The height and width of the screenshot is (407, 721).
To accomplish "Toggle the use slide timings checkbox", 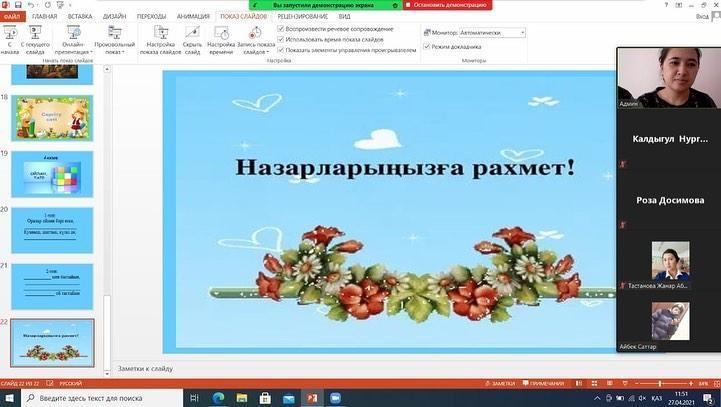I will click(281, 39).
